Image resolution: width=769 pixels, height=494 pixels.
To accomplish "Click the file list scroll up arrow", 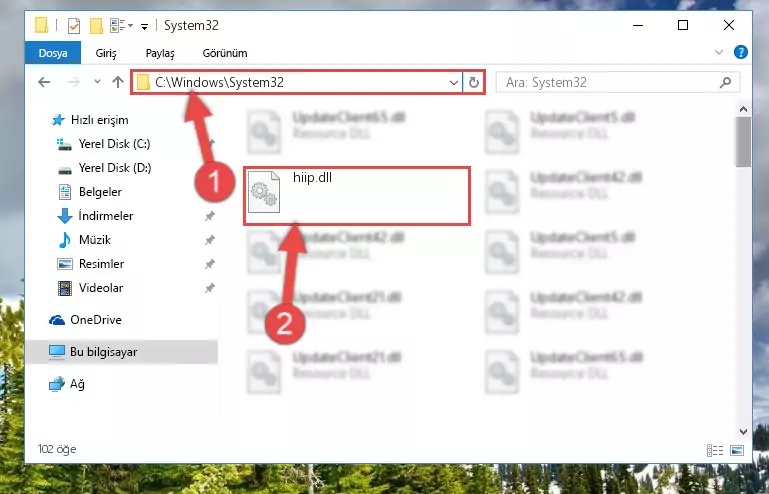I will 743,109.
